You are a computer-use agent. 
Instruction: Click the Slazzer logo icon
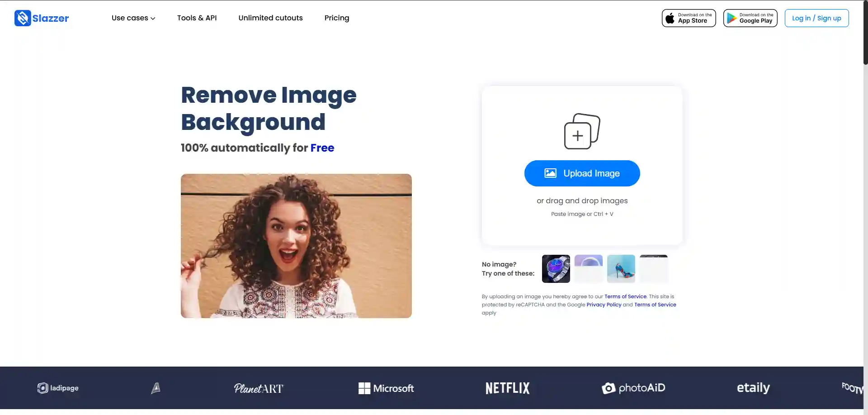coord(21,18)
